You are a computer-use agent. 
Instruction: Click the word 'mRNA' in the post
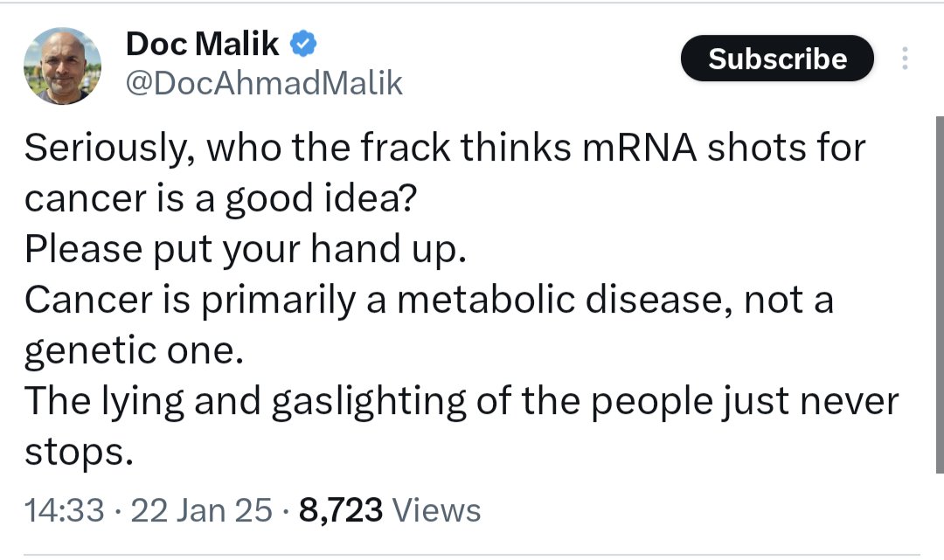(639, 148)
